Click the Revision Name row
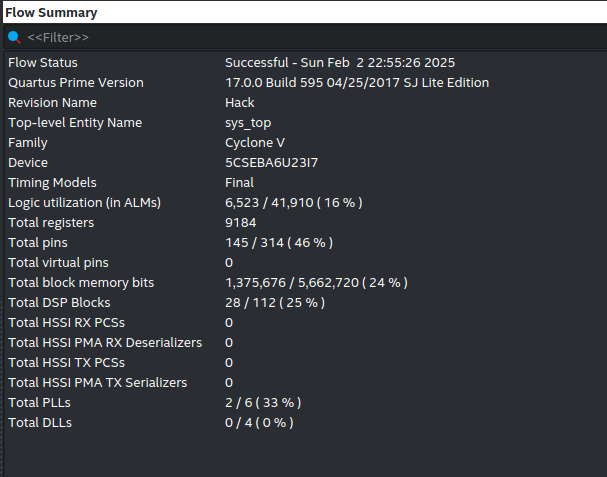Viewport: 607px width, 477px height. click(x=50, y=103)
